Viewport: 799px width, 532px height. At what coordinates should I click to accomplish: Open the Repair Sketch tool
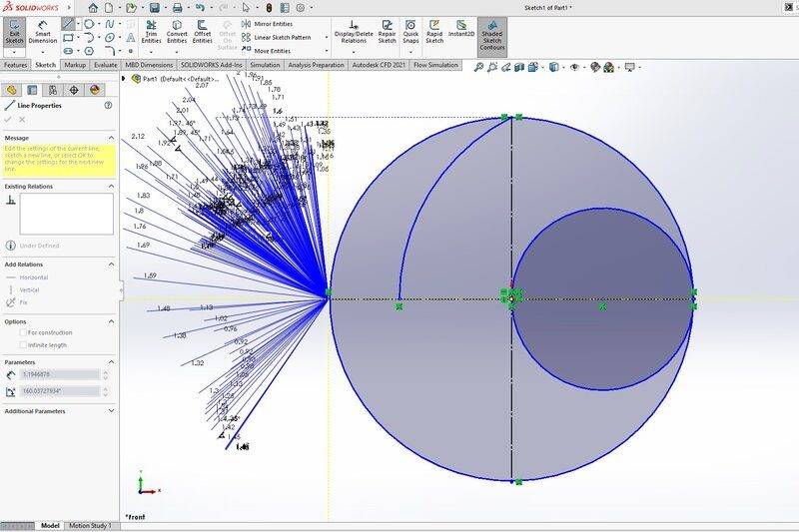(x=387, y=33)
